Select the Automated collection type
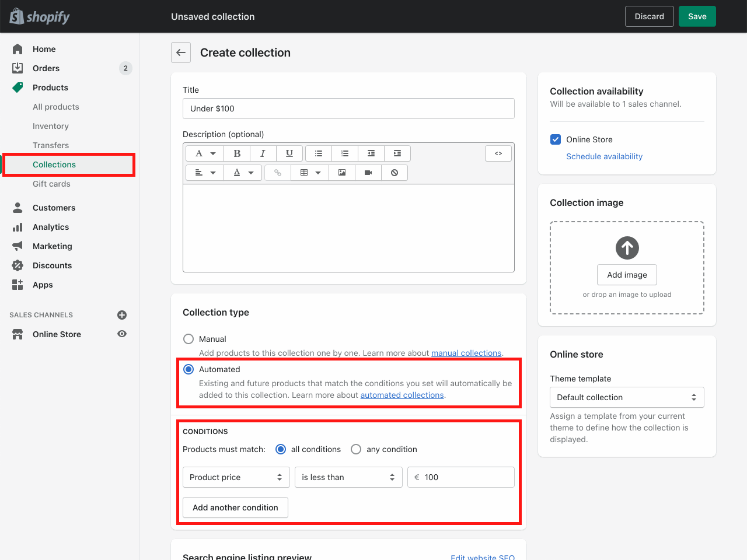Screen dimensions: 747x560 (188, 369)
